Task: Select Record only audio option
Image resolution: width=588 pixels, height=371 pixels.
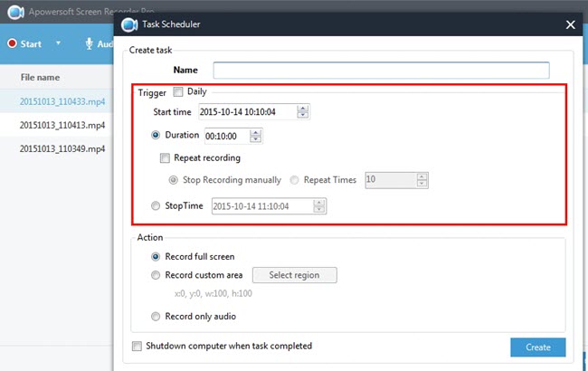Action: (x=156, y=317)
